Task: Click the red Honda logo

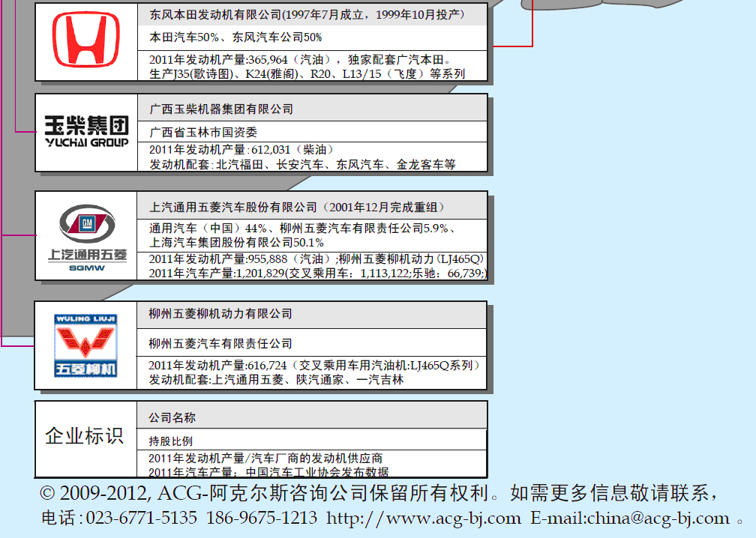Action: (x=85, y=40)
